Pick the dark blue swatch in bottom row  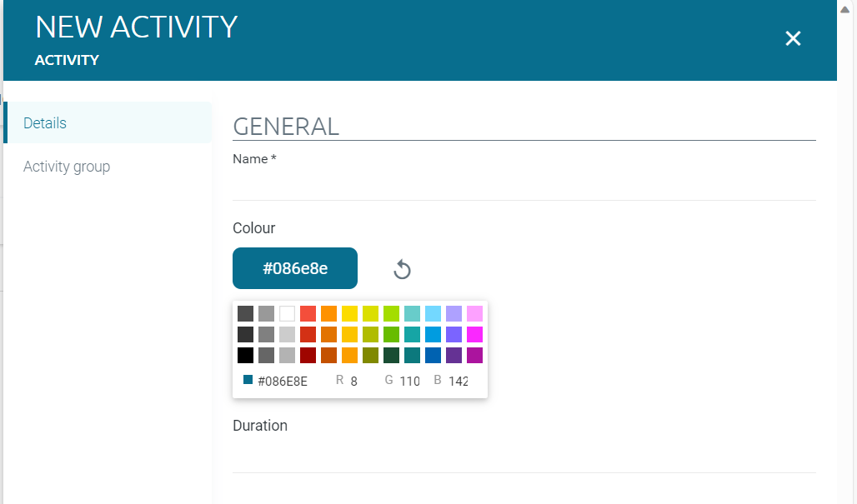433,355
